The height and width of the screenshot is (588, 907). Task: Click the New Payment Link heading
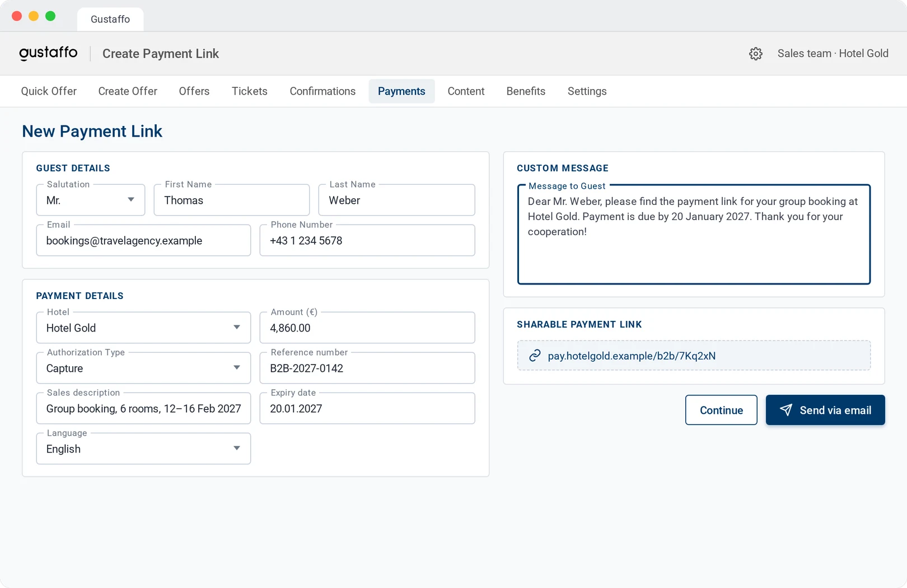(92, 131)
